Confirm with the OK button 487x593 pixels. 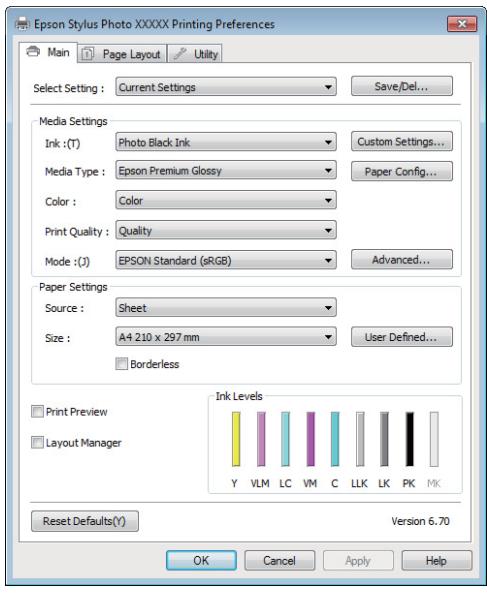pyautogui.click(x=202, y=560)
